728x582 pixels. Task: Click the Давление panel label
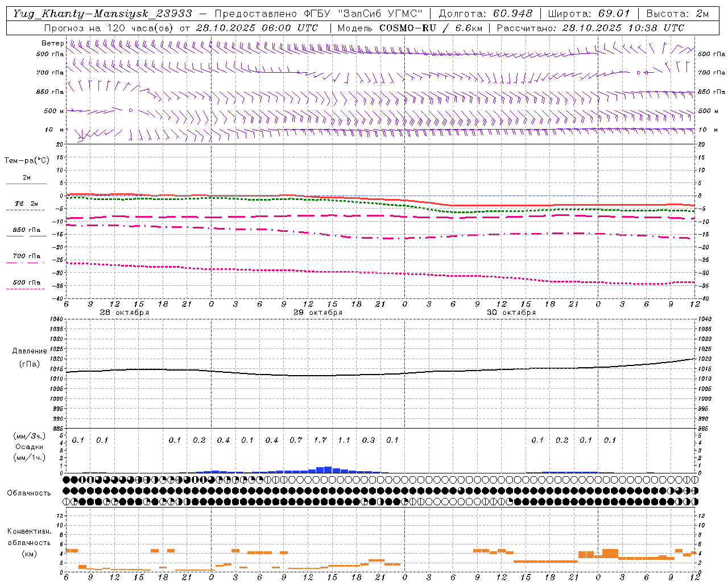pos(30,351)
